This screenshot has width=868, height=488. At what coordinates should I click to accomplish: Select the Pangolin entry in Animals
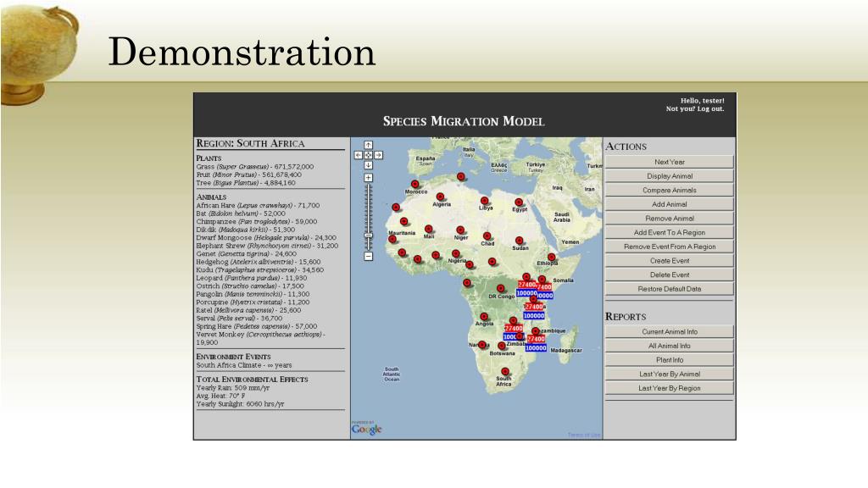[253, 294]
